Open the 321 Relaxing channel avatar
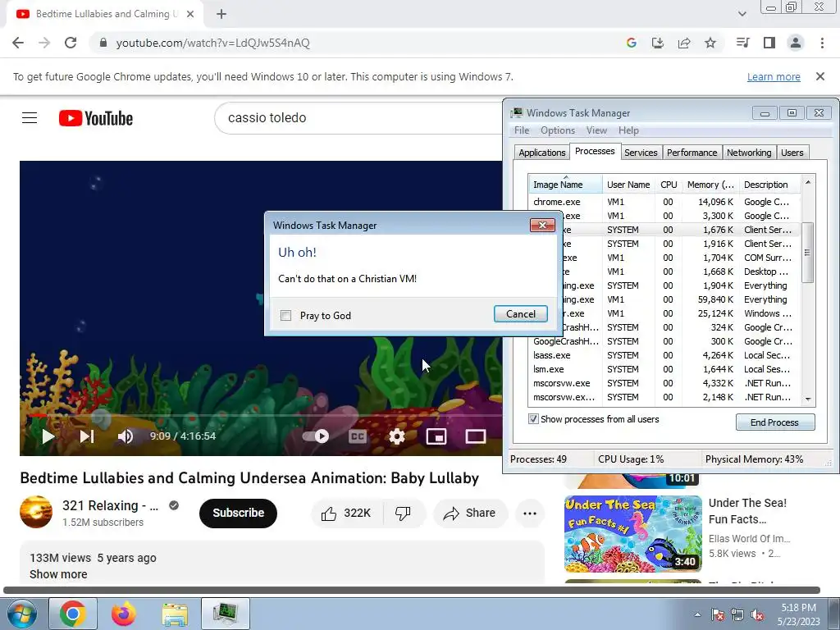This screenshot has width=840, height=630. pyautogui.click(x=36, y=512)
